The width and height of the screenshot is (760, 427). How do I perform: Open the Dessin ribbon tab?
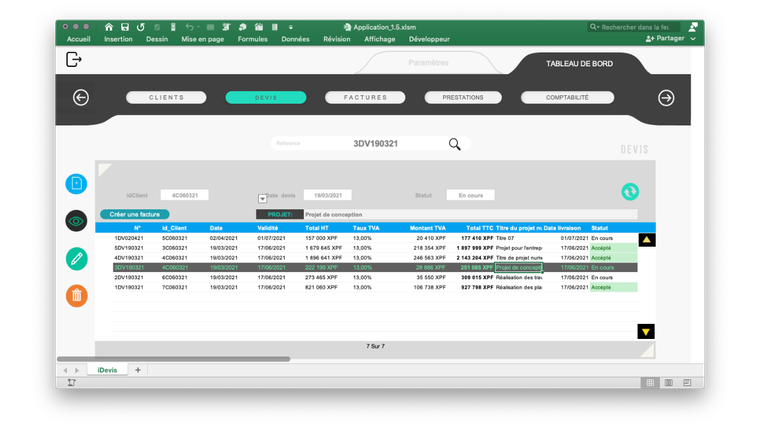click(x=157, y=39)
